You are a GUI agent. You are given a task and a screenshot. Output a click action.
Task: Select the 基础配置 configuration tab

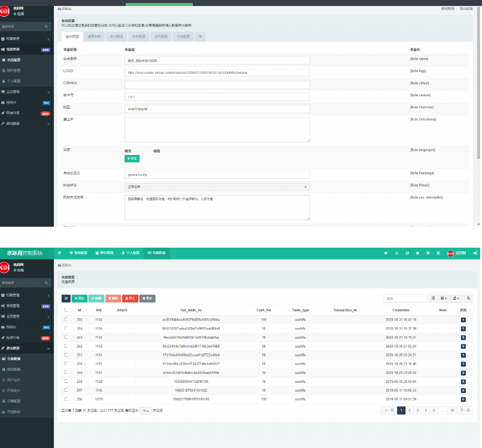(x=71, y=36)
